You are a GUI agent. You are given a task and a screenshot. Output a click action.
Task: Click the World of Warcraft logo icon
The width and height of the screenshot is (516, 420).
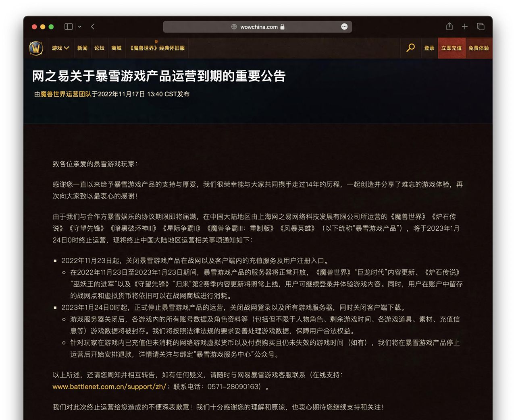pyautogui.click(x=36, y=48)
